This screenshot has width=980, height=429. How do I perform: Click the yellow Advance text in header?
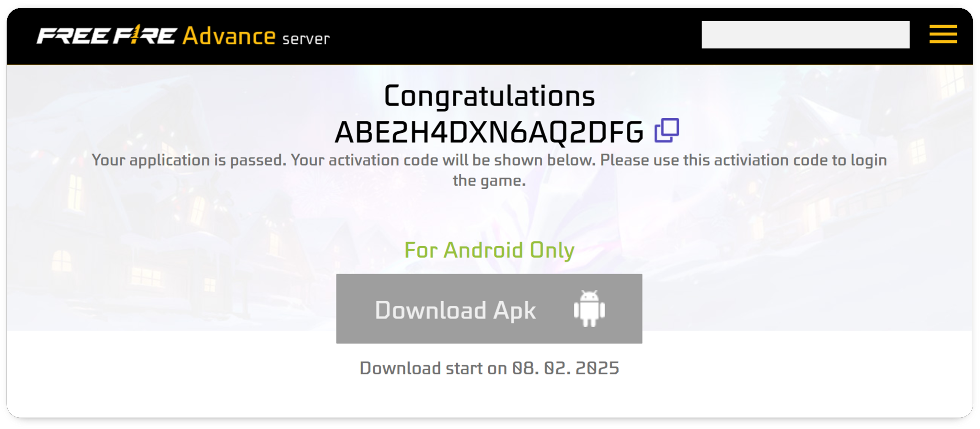pos(229,36)
